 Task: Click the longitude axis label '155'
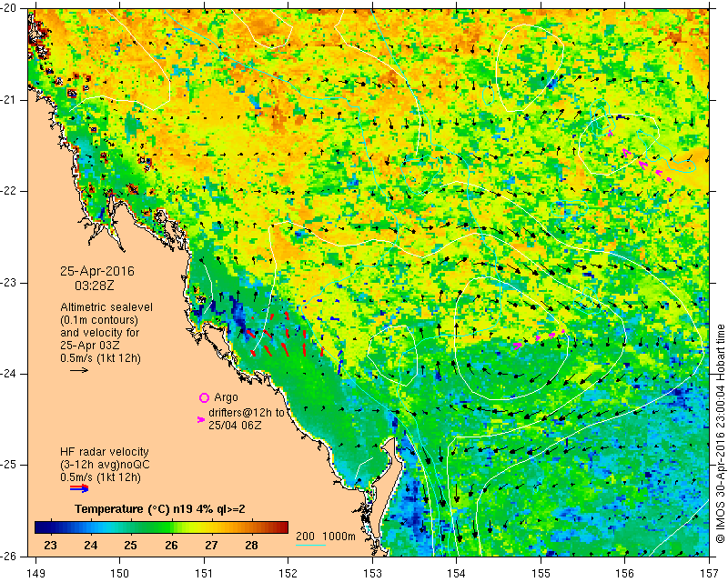[x=541, y=574]
